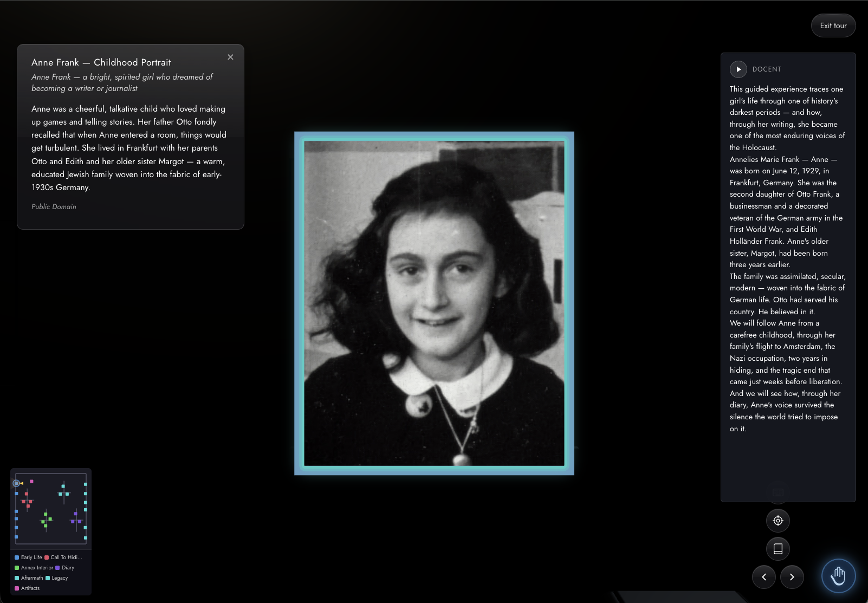Viewport: 868px width, 603px height.
Task: Advance to the next tour stop
Action: pos(792,577)
